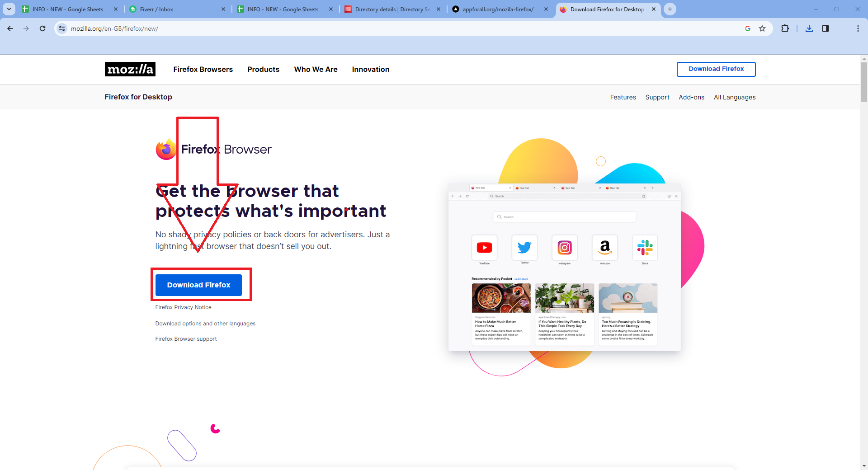The height and width of the screenshot is (470, 868).
Task: Click the Firefox logo beside Firefox Browser
Action: point(166,149)
